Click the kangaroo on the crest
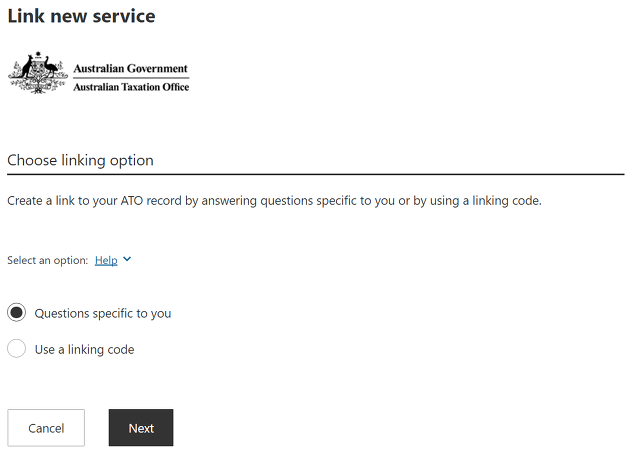 coord(27,67)
